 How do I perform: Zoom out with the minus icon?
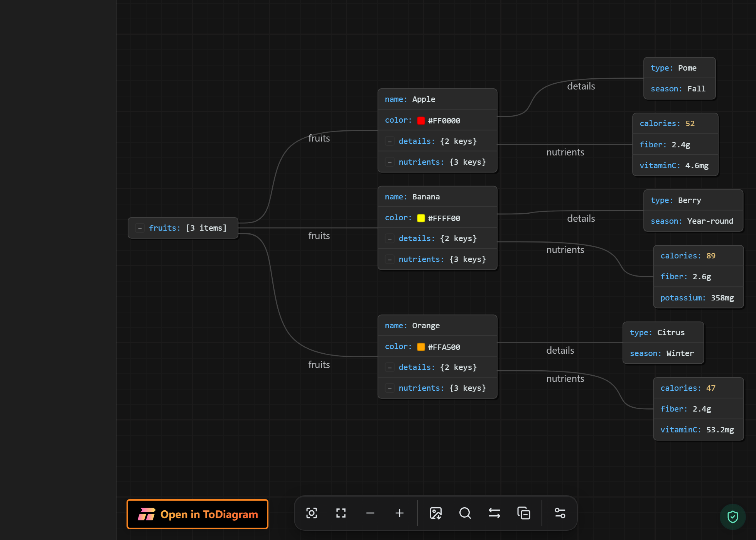click(x=370, y=513)
